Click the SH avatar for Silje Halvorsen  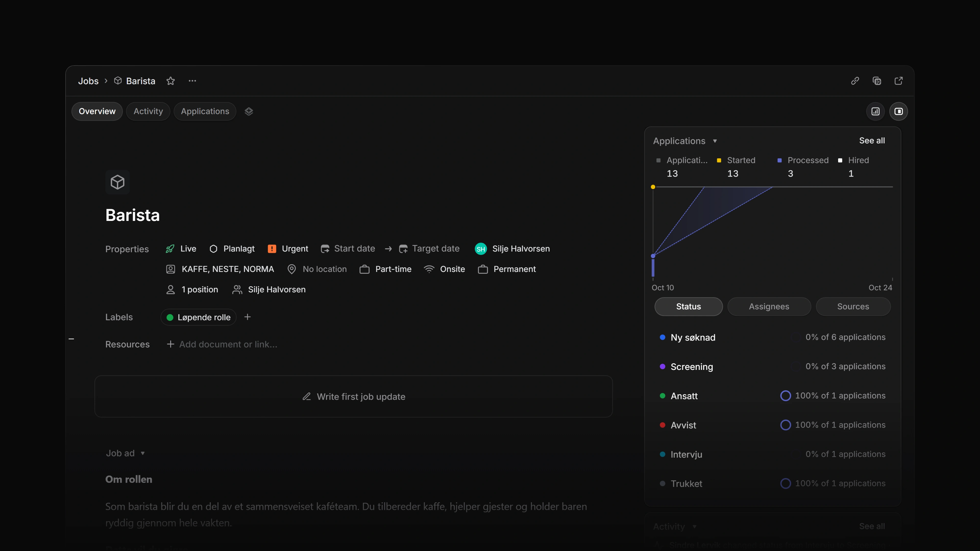(x=481, y=249)
